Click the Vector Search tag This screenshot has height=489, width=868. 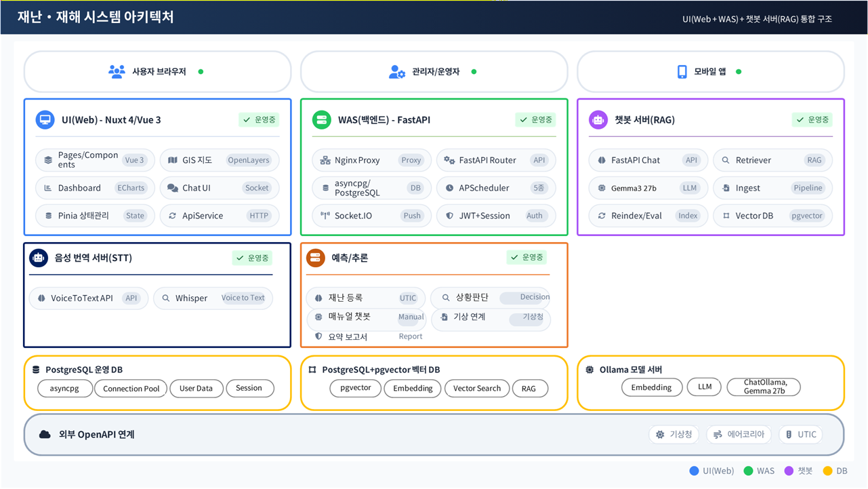tap(477, 389)
